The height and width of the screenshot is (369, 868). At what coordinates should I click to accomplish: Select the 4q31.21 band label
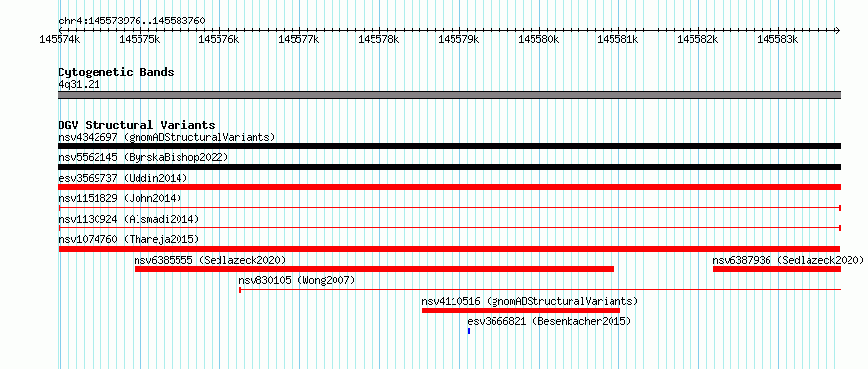(79, 84)
